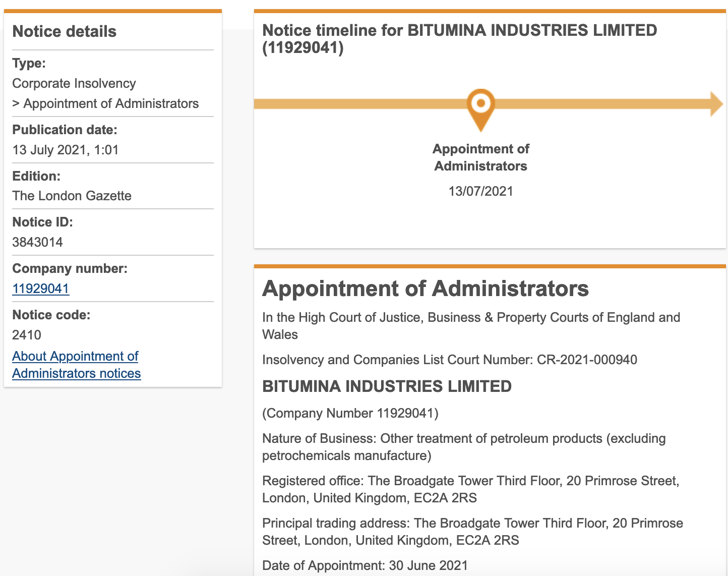Click the timeline arrowhead at right end
728x576 pixels.
point(716,104)
